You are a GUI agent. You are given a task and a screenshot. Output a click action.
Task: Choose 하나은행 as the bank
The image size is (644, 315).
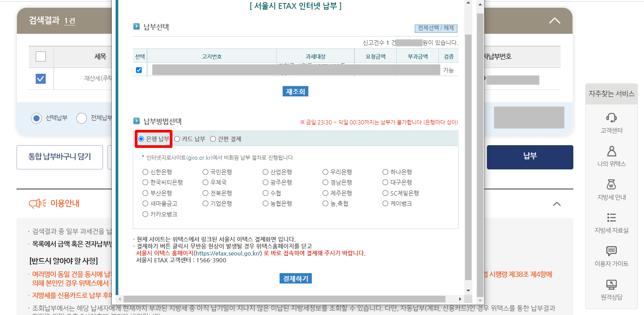[385, 172]
